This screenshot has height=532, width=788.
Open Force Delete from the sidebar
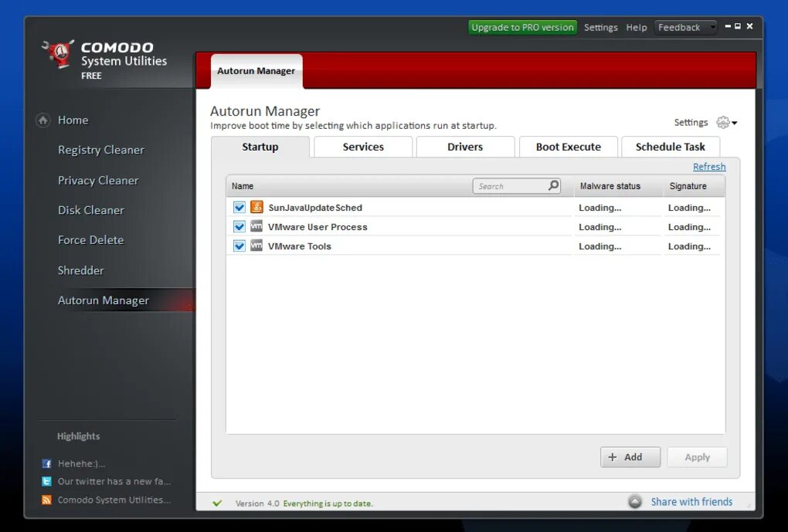pyautogui.click(x=91, y=240)
